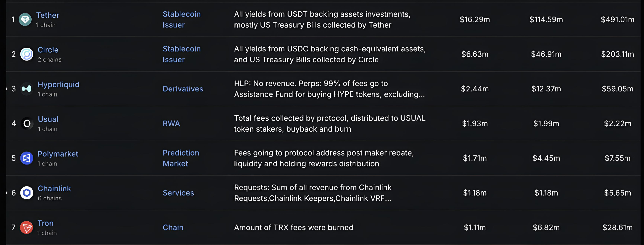Open the Tether protocol link

(x=48, y=15)
